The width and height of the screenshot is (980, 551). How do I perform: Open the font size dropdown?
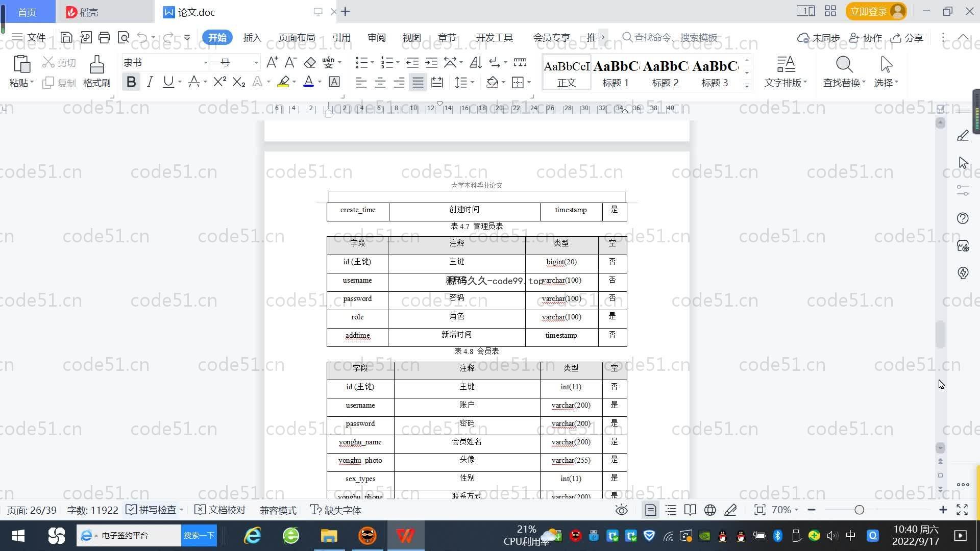(x=256, y=63)
